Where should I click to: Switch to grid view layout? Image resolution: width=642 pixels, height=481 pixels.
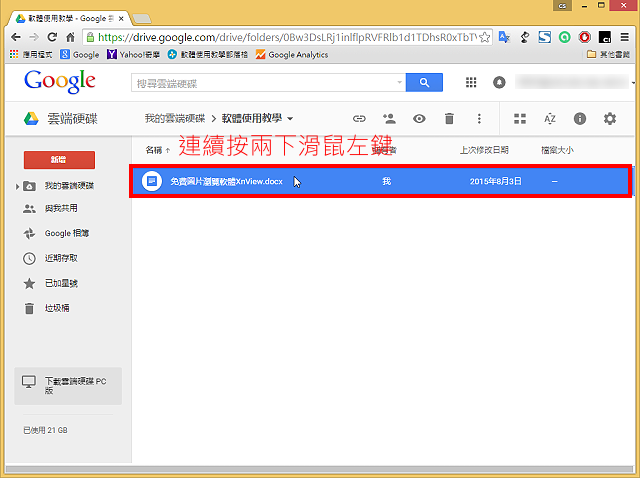click(x=520, y=119)
